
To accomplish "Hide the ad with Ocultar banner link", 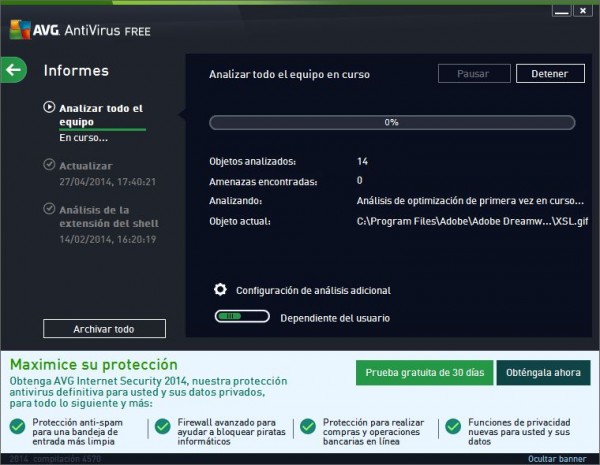I will pos(557,459).
